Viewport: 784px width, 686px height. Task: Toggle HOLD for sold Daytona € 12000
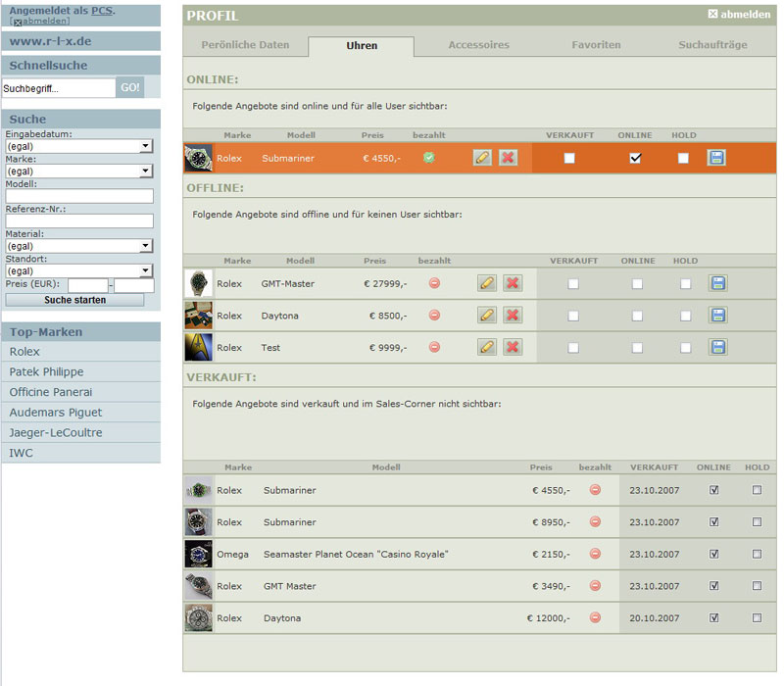click(757, 618)
